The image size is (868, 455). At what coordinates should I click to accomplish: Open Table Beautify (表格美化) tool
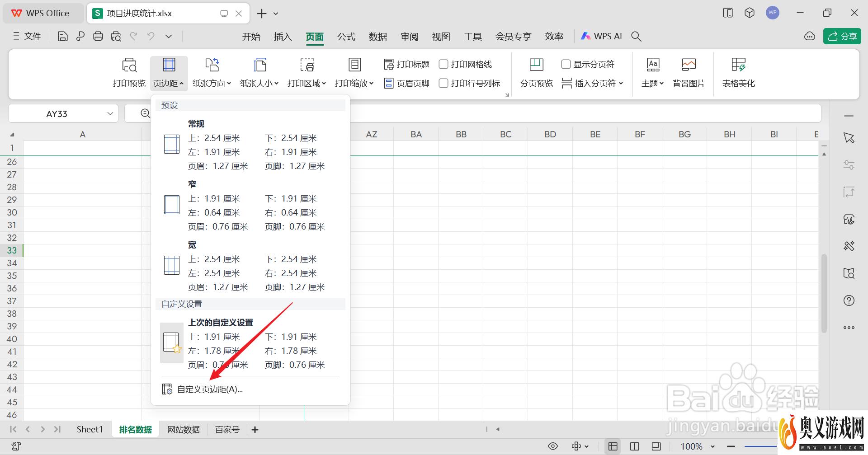[738, 73]
